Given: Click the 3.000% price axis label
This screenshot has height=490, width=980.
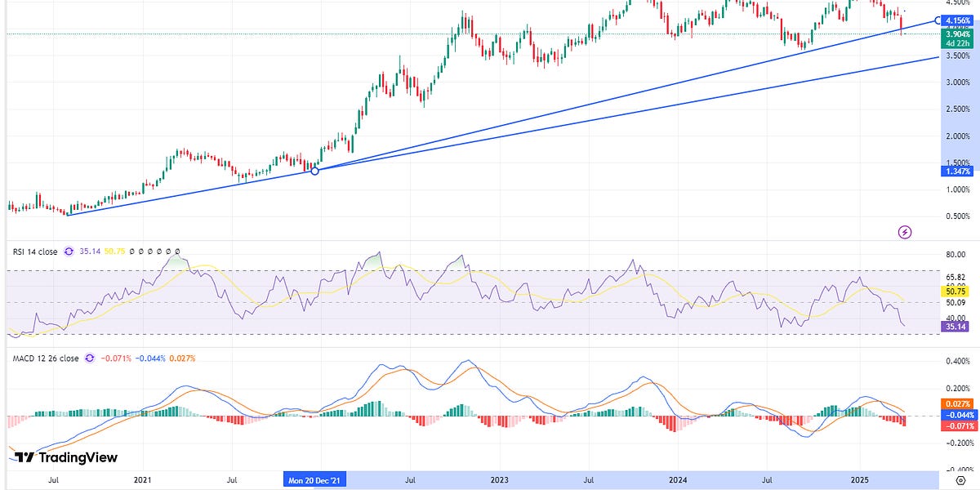Looking at the screenshot, I should 957,82.
